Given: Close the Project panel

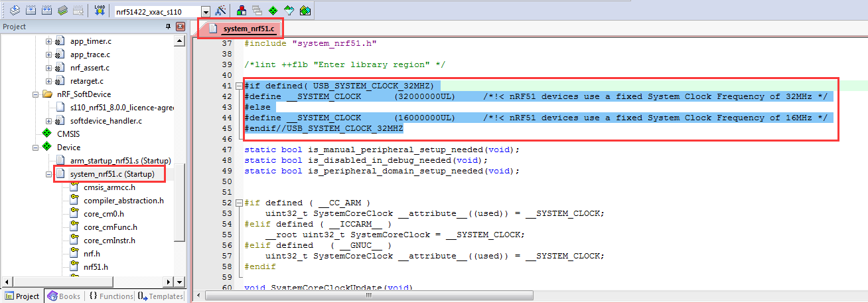Looking at the screenshot, I should point(180,27).
